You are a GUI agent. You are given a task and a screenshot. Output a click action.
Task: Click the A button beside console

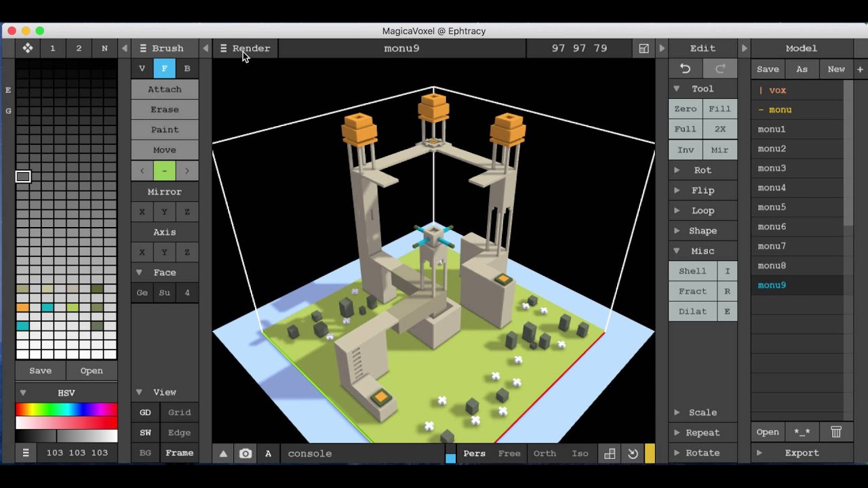coord(268,453)
